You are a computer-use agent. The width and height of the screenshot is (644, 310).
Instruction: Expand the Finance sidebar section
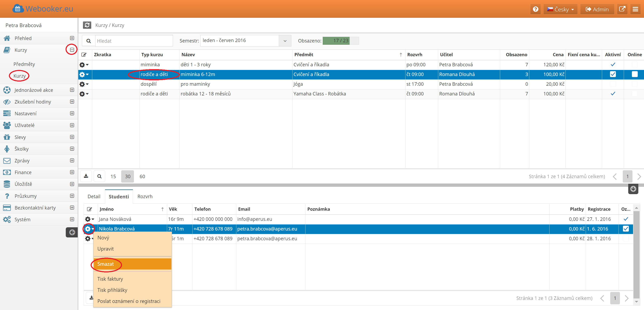72,172
